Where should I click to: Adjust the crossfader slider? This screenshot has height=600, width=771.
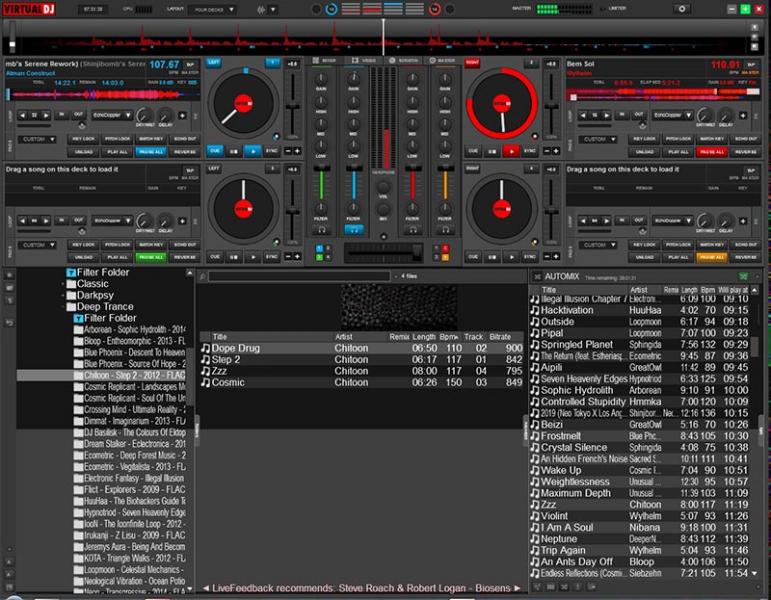(383, 252)
